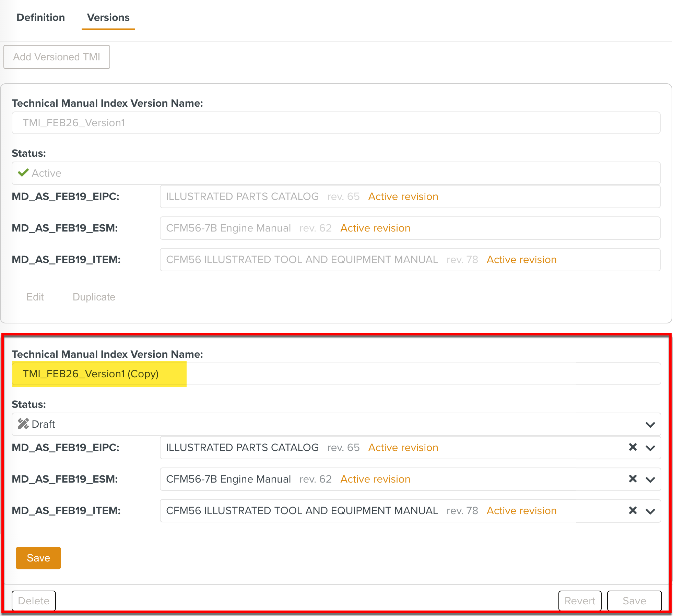Switch to the Definition tab

(40, 17)
